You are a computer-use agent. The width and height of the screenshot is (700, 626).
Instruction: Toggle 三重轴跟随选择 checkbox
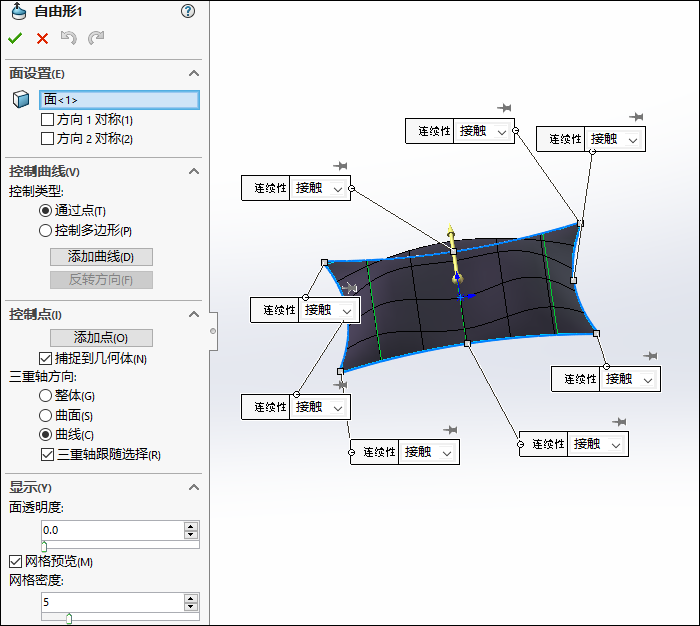click(47, 455)
